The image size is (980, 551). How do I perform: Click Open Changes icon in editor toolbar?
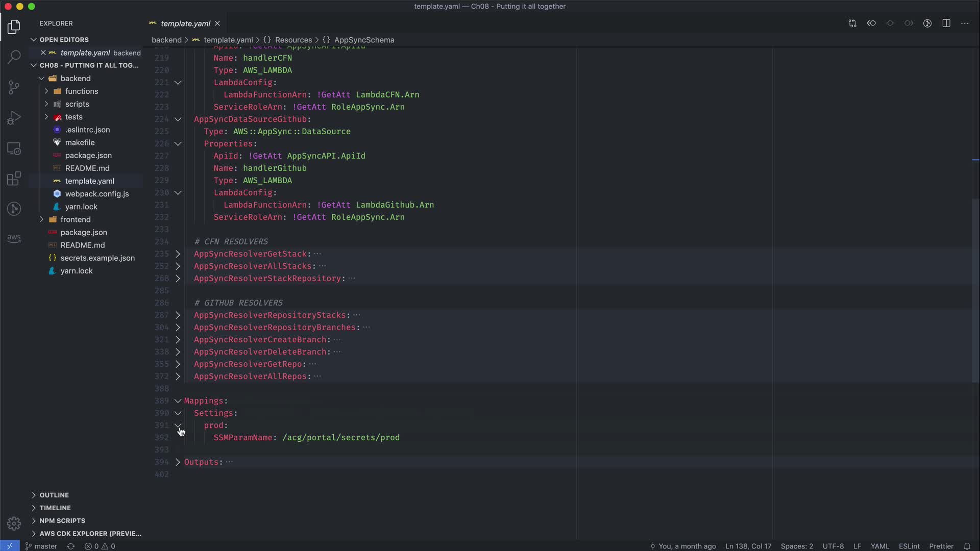tap(852, 23)
